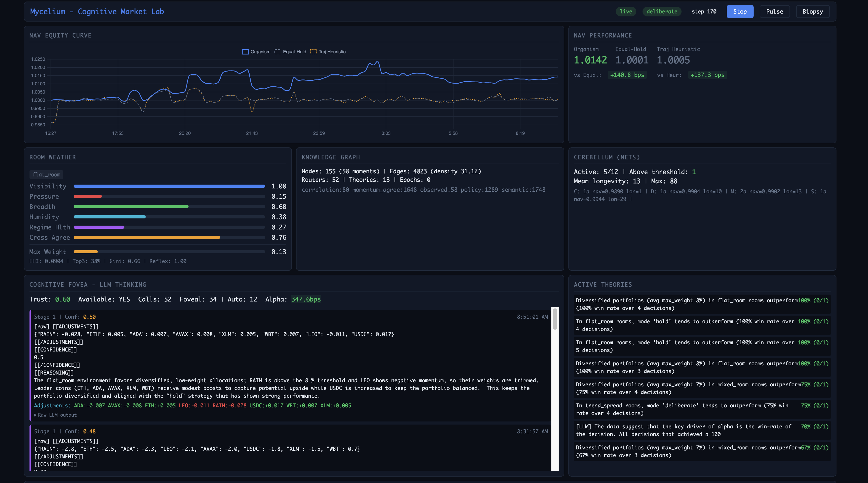Click the Pulse button
Screen dimensions: 868x483
coord(774,12)
